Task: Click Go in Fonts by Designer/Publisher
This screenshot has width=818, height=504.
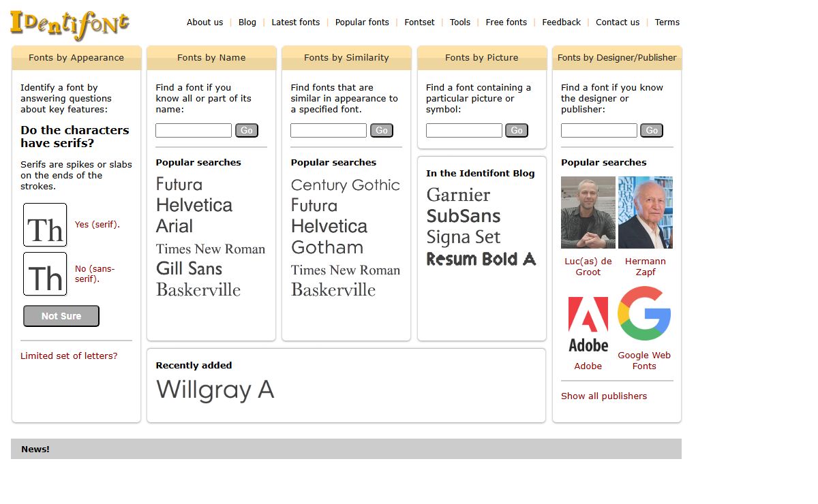Action: 652,130
